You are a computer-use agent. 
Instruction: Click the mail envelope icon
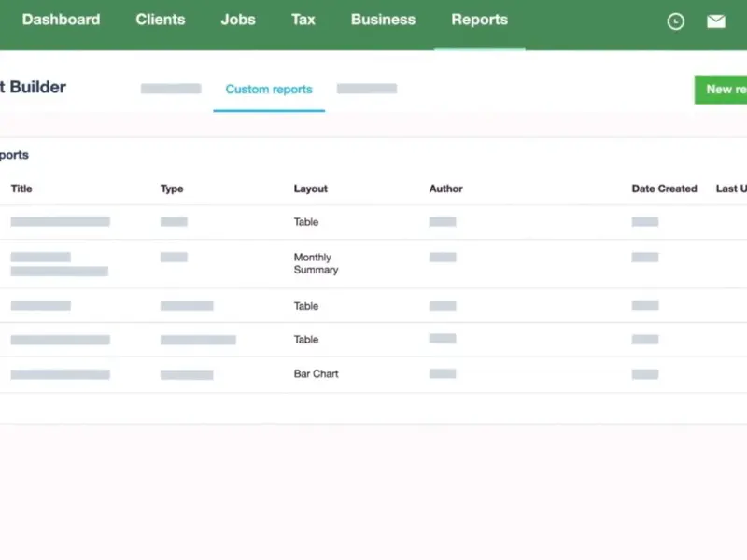click(x=716, y=21)
